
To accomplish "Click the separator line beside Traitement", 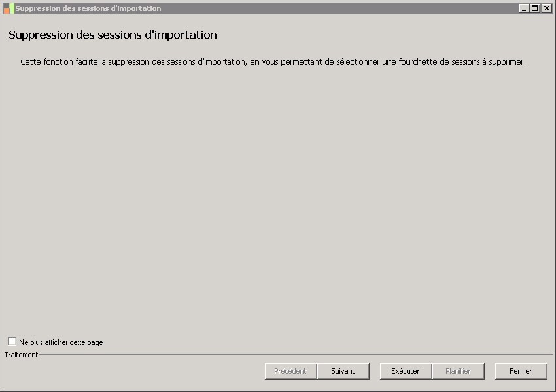I will (x=294, y=355).
